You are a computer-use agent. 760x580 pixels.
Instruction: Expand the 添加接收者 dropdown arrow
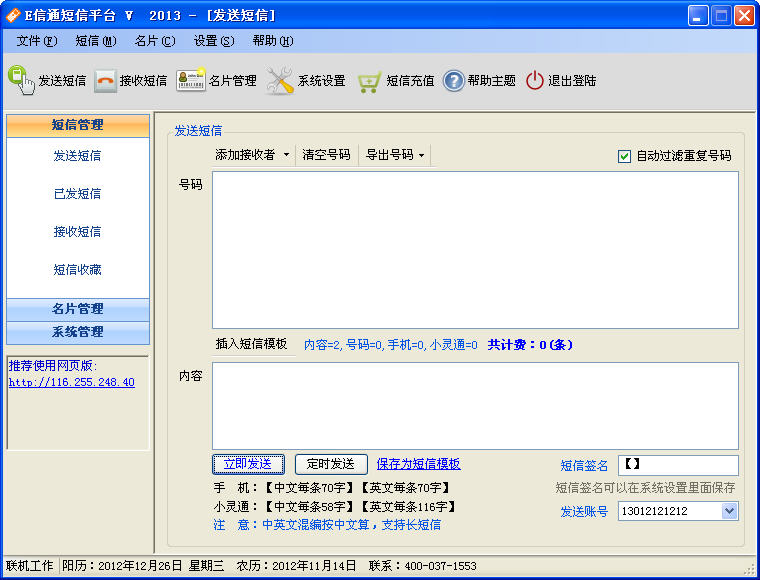coord(286,155)
